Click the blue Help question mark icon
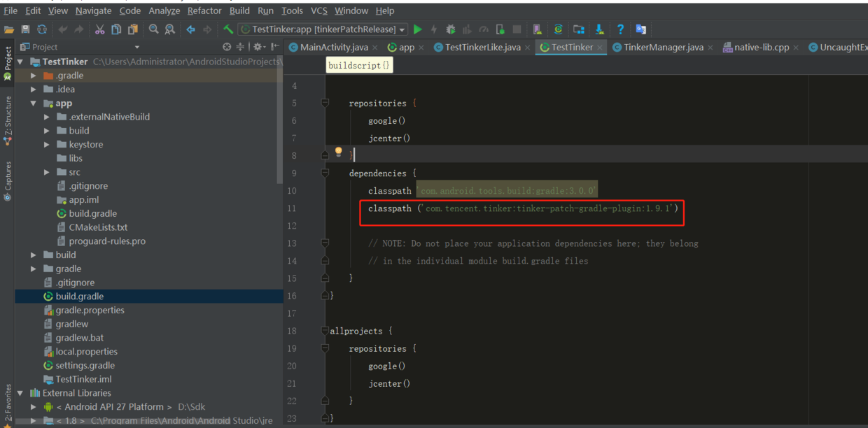868x428 pixels. [620, 29]
